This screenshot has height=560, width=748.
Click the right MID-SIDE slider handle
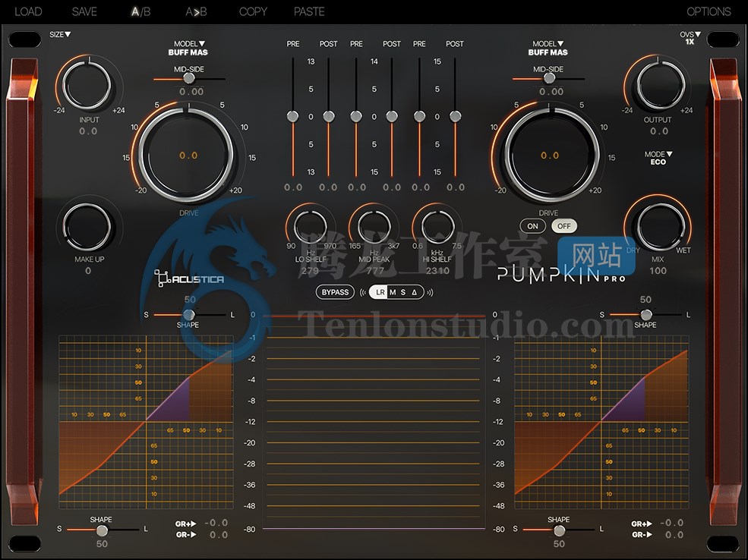(549, 78)
